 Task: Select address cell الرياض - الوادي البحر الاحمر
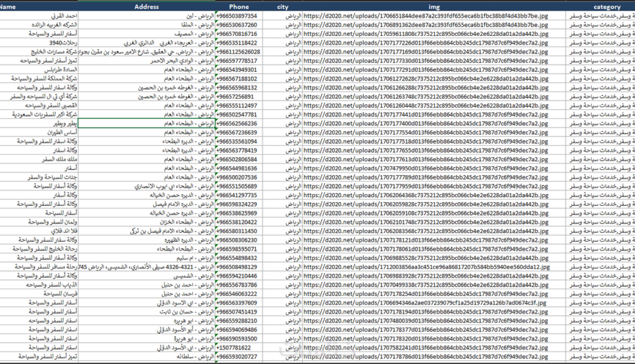[146, 61]
